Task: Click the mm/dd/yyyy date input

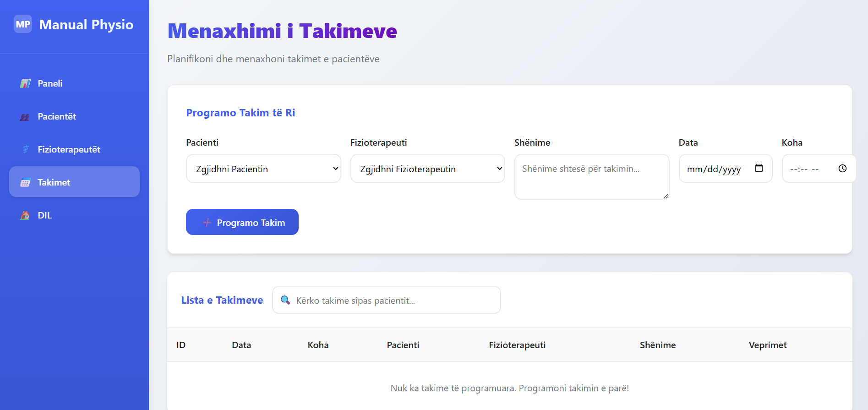Action: click(x=714, y=169)
